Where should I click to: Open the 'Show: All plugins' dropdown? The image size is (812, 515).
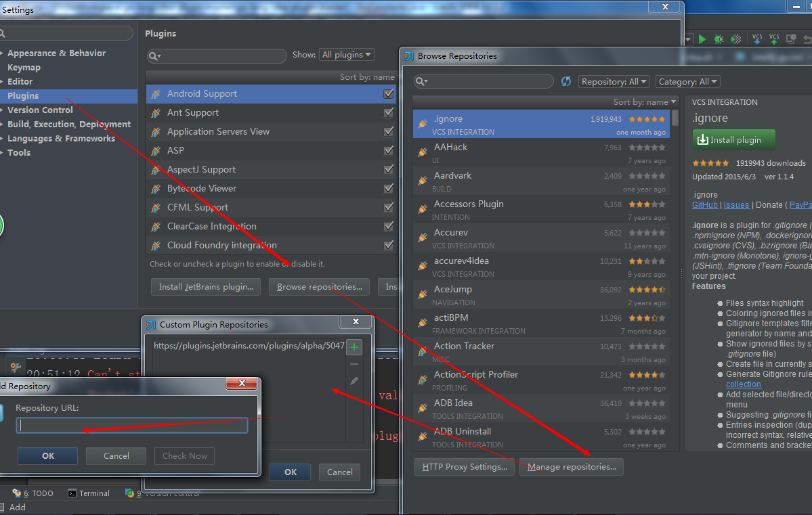tap(346, 54)
